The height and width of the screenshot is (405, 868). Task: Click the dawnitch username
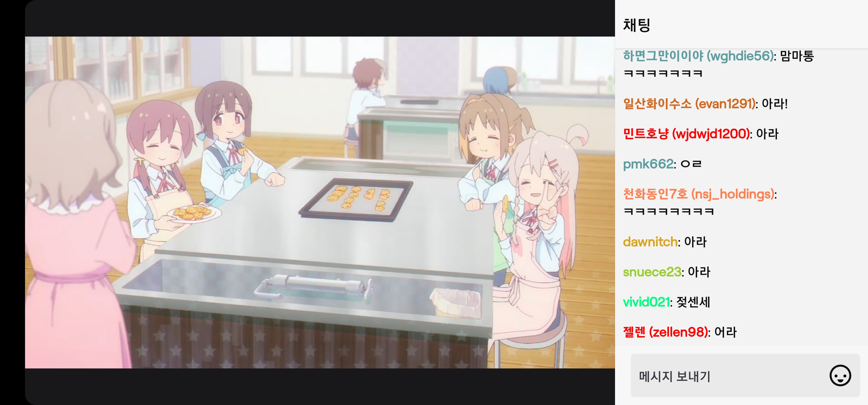(650, 242)
